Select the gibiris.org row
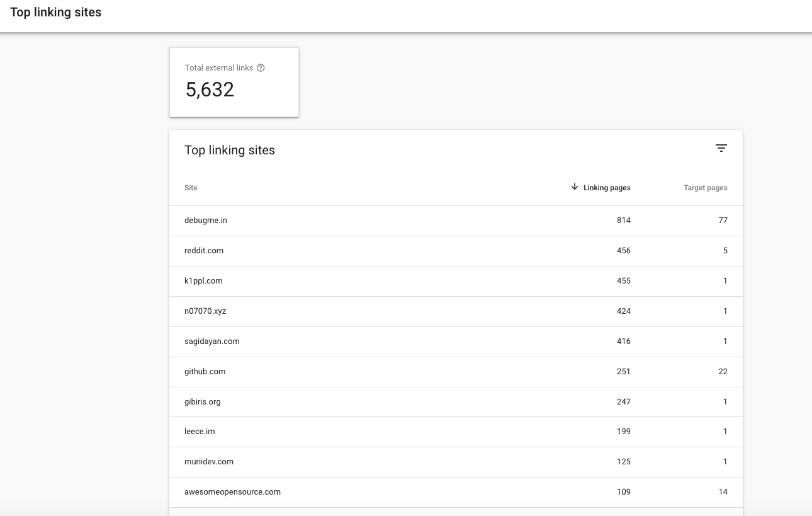This screenshot has height=516, width=812. (203, 402)
